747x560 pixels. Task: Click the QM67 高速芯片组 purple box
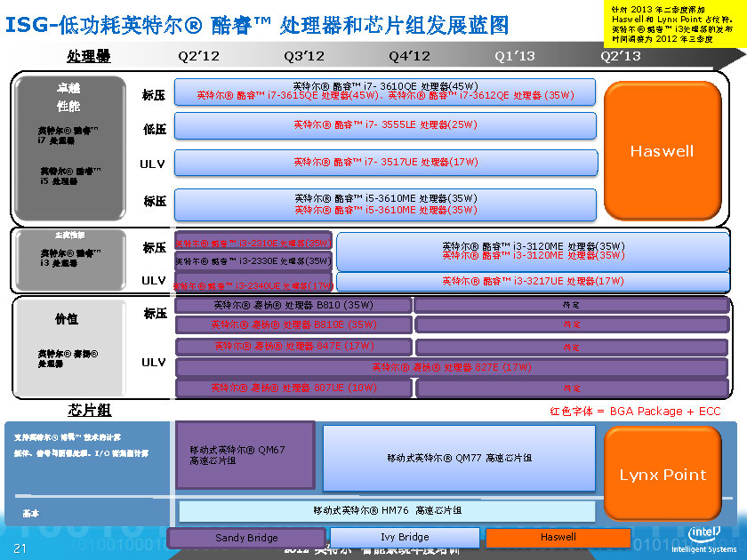click(x=245, y=455)
